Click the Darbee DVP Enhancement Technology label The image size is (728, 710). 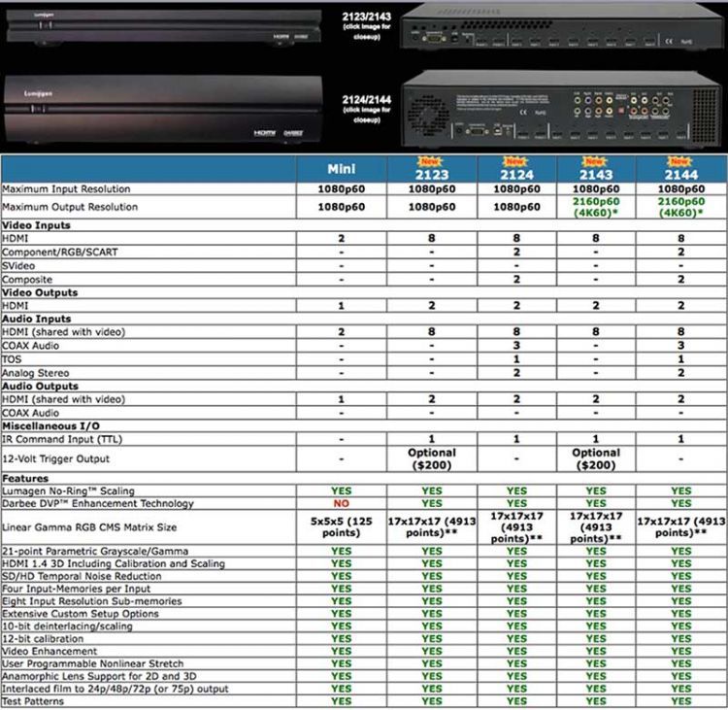98,504
